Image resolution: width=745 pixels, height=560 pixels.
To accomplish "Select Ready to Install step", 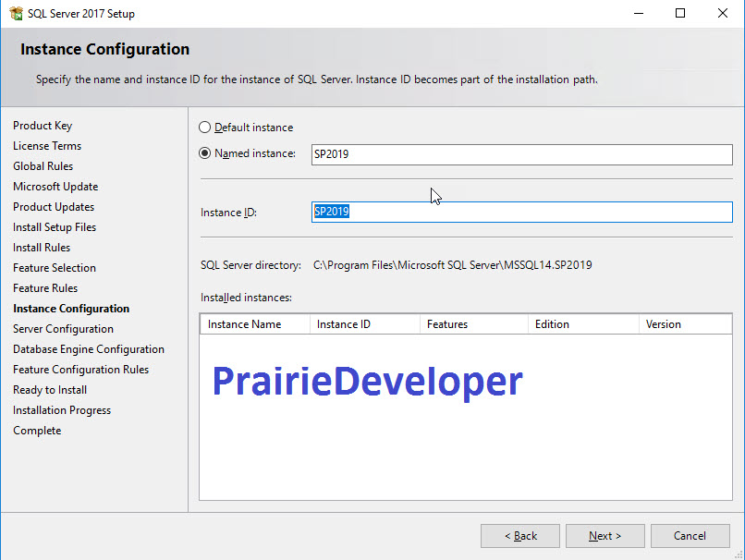I will [x=50, y=390].
